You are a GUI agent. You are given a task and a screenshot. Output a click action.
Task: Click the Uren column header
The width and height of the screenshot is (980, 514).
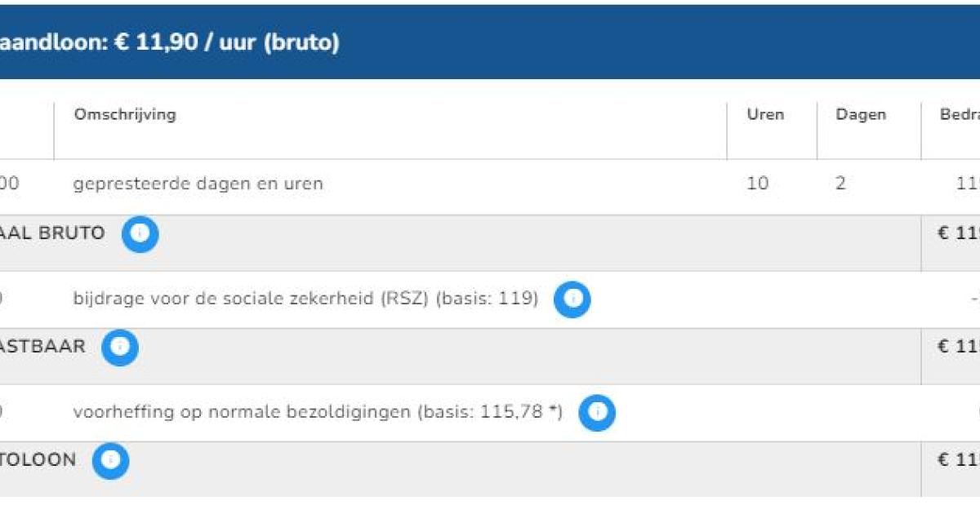pos(765,114)
